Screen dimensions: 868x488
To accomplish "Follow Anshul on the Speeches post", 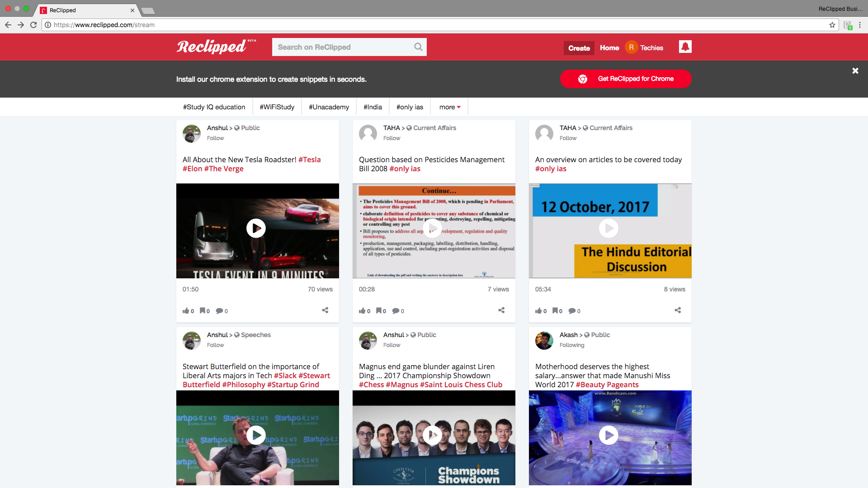I will click(215, 345).
